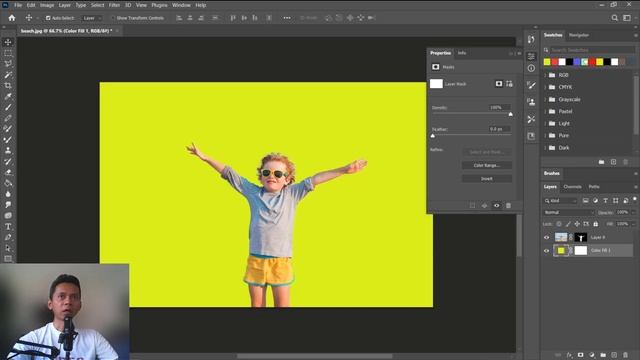This screenshot has height=360, width=640.
Task: Click the three-dots more align options
Action: pyautogui.click(x=287, y=18)
